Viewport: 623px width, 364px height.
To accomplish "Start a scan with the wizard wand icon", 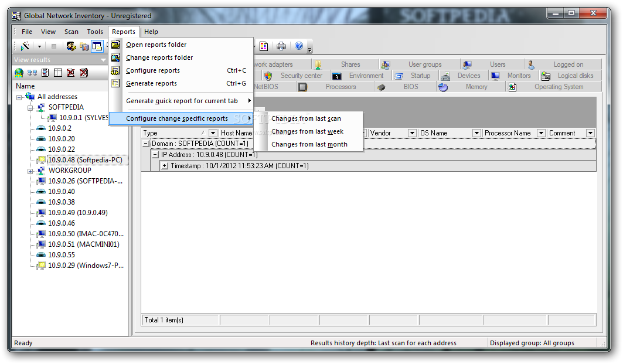I will [25, 46].
